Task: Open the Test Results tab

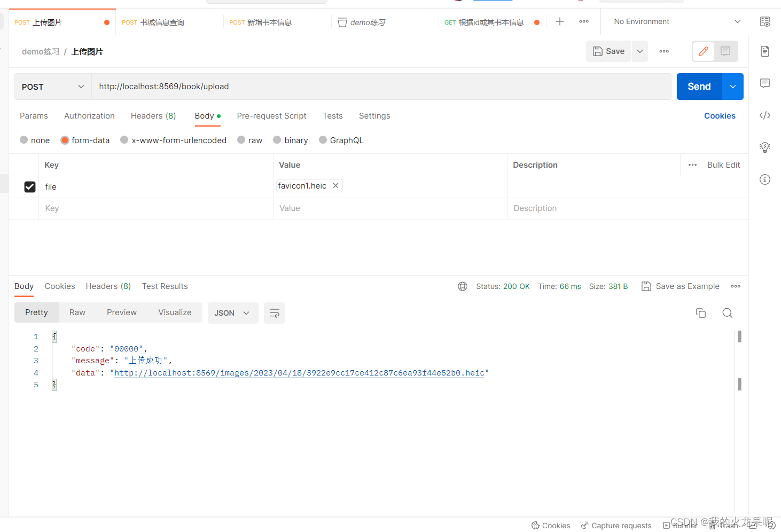Action: click(165, 286)
